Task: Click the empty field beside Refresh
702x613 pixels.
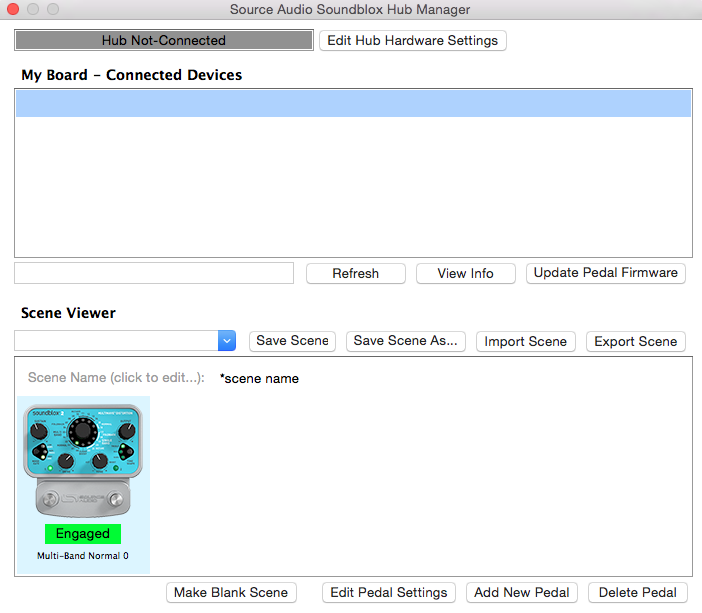Action: [x=154, y=273]
